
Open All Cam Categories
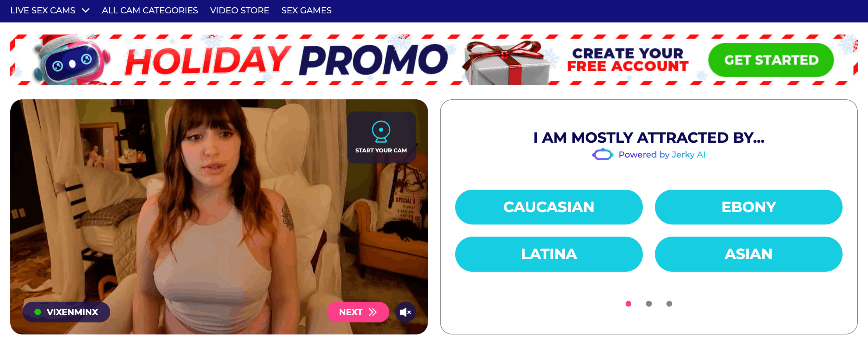150,10
